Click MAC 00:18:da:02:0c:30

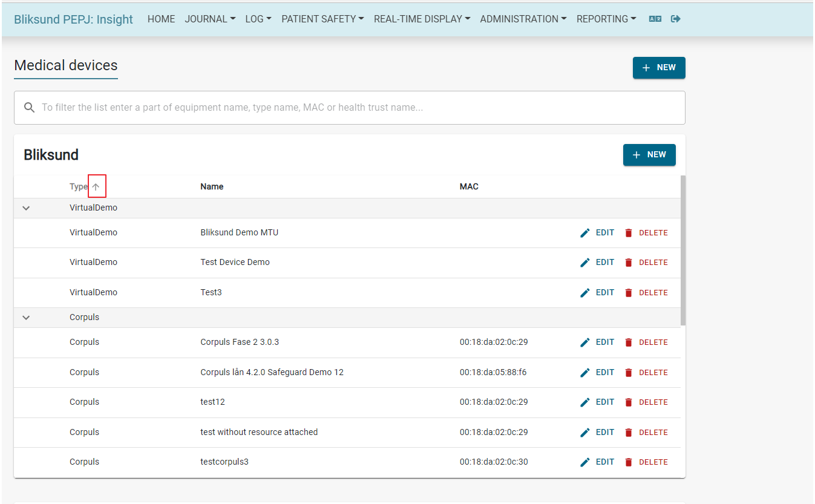pyautogui.click(x=494, y=462)
